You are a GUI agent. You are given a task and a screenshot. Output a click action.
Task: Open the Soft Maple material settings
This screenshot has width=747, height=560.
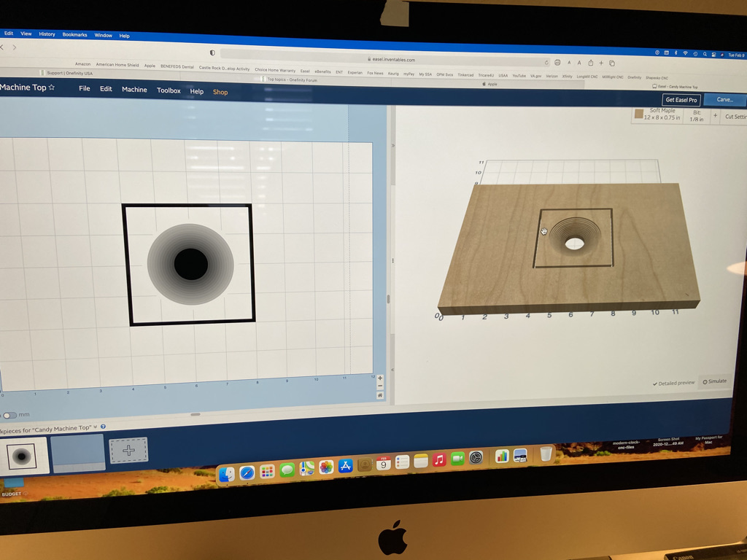[657, 114]
